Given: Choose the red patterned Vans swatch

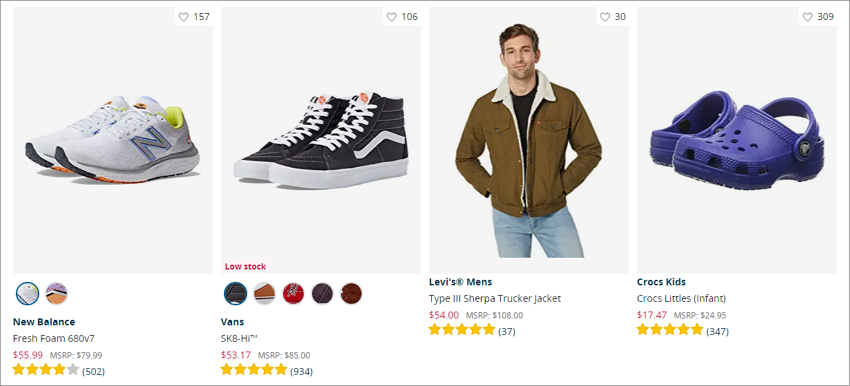Looking at the screenshot, I should pyautogui.click(x=293, y=293).
